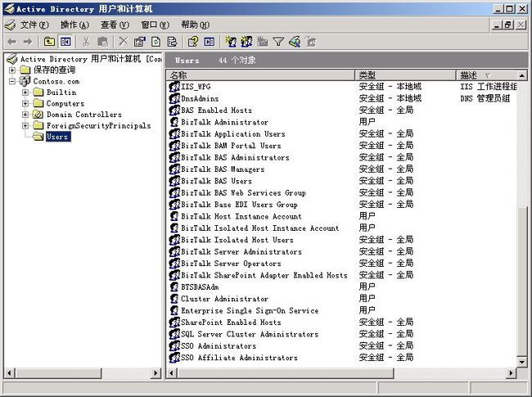Expand the Computers container
The width and height of the screenshot is (532, 397).
point(25,103)
